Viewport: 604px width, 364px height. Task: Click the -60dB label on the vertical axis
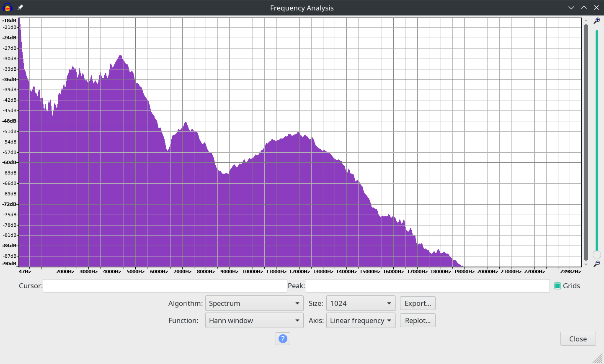[9, 162]
